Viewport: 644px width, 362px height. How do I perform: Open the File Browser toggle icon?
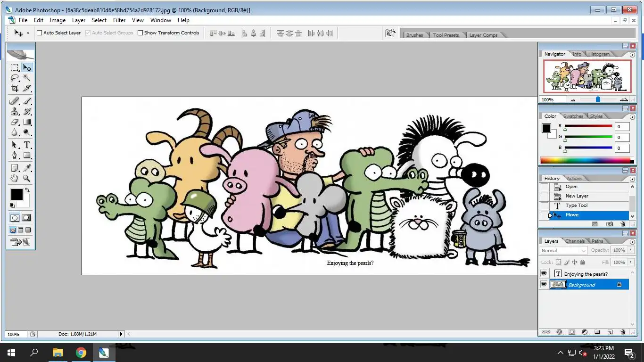(390, 33)
